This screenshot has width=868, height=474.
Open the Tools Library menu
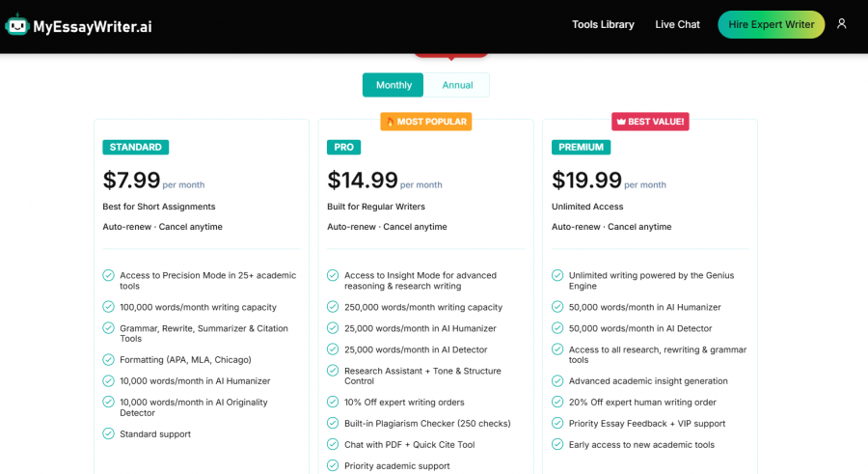coord(603,24)
